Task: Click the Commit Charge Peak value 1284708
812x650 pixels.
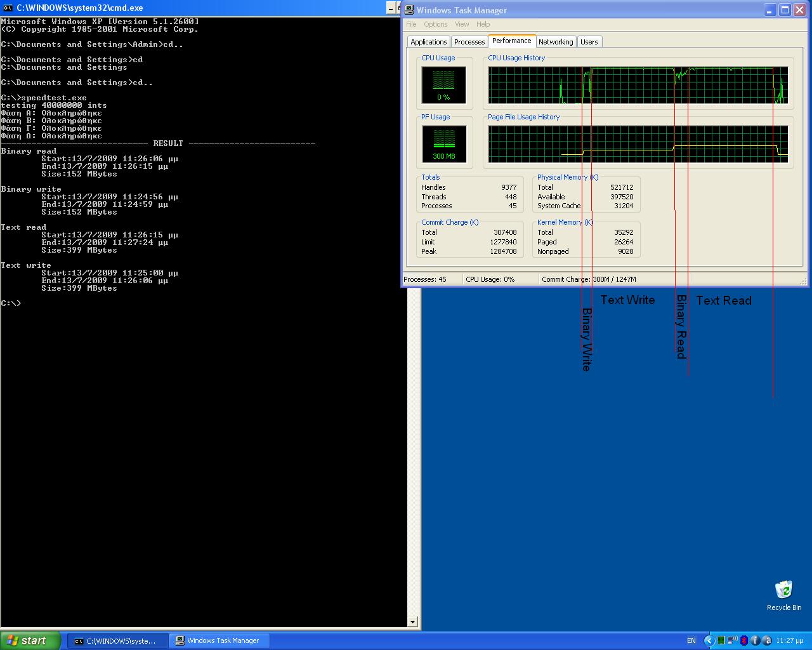Action: pos(503,251)
